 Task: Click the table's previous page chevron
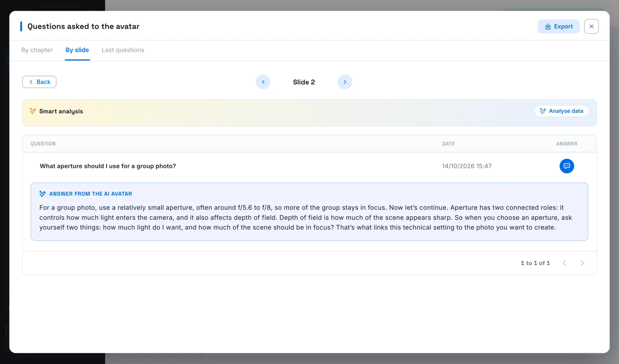565,263
